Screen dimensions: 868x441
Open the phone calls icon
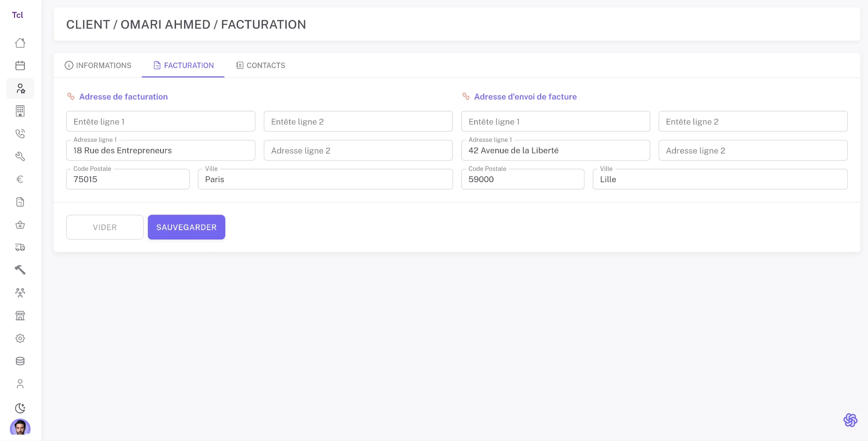coord(20,133)
